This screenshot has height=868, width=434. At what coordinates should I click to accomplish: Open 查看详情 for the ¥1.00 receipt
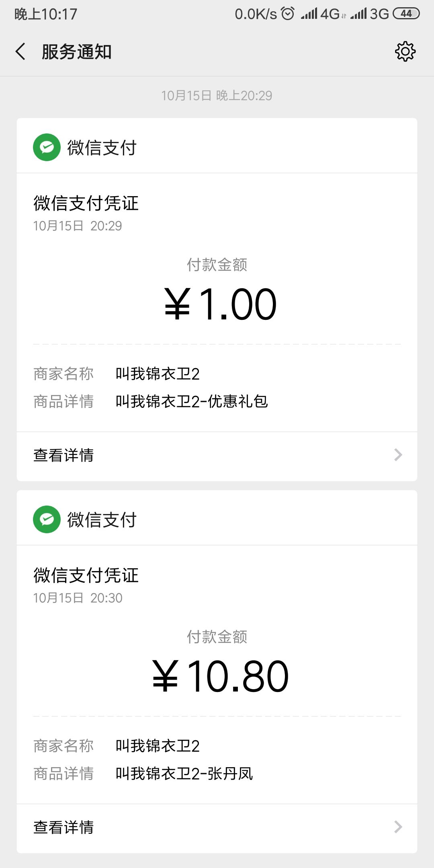63,455
